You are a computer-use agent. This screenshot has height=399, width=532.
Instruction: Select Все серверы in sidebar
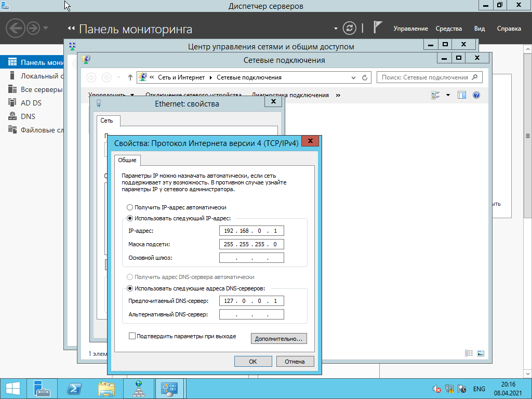point(32,89)
